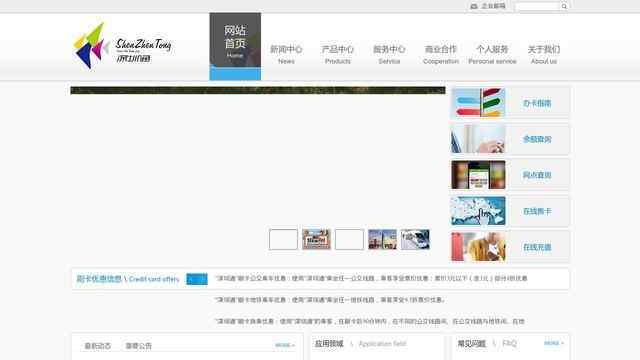The image size is (640, 360).
Task: Click the Application field heading
Action: 360,344
